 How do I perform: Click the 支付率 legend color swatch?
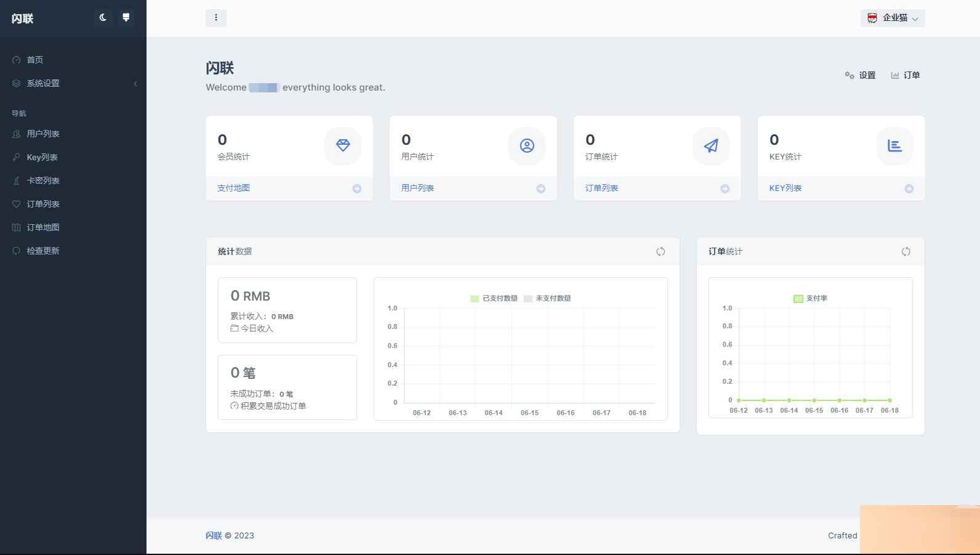click(x=798, y=299)
